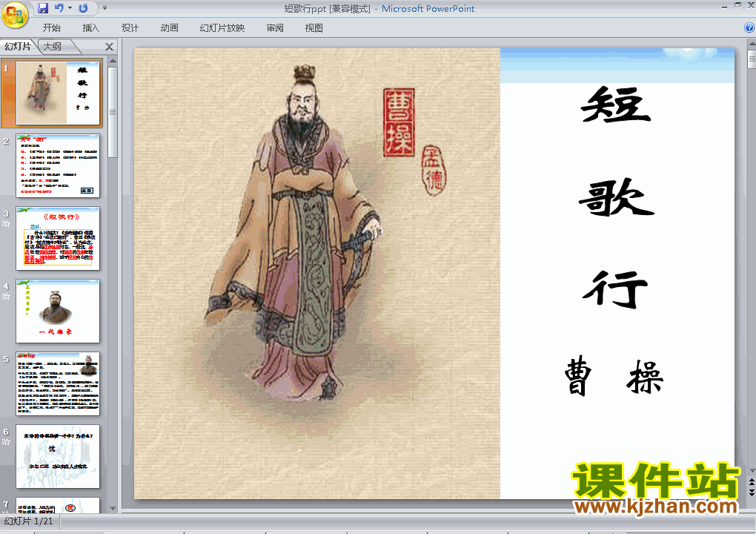Click animation star icon beside slide 6

[6, 442]
